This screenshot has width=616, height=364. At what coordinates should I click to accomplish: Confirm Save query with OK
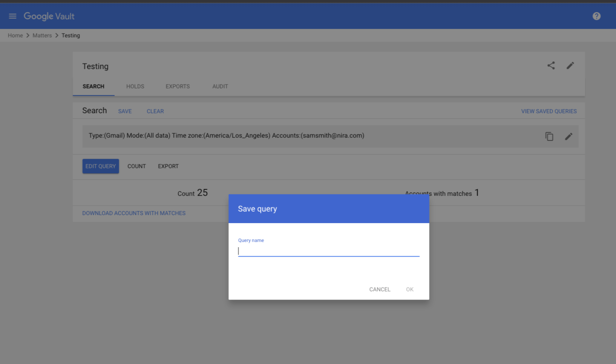coord(410,289)
